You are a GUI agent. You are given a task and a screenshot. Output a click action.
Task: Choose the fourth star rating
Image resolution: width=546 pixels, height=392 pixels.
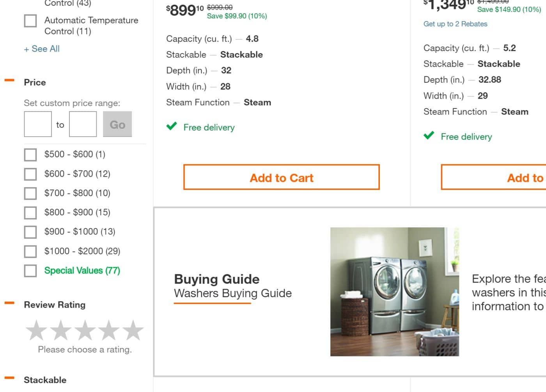tap(109, 330)
